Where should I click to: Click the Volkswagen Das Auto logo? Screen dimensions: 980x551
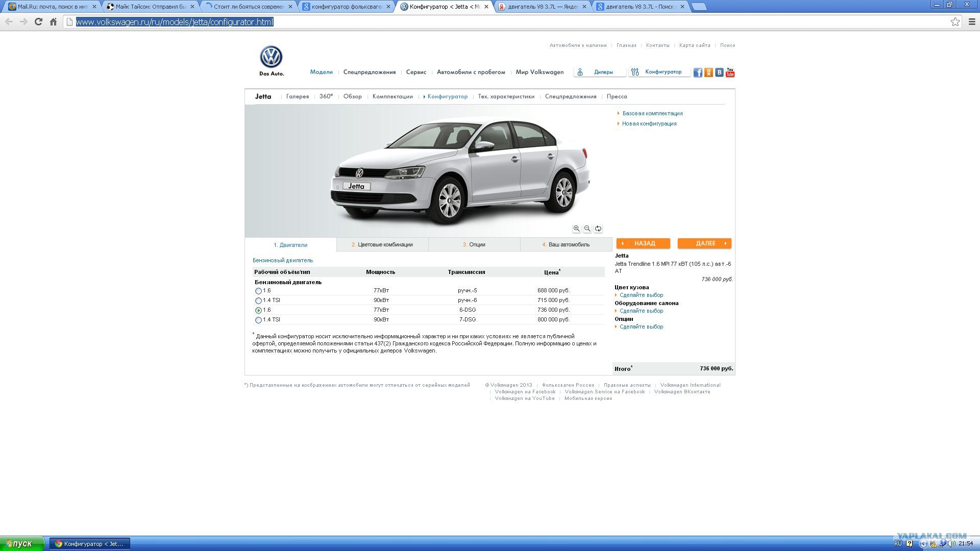[x=272, y=61]
